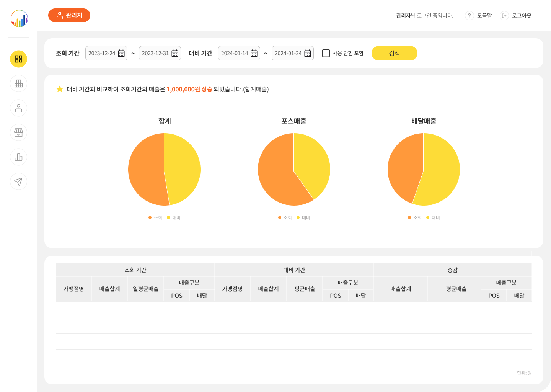Screen dimensions: 551x392
Task: Open the building icon in sidebar
Action: tap(18, 83)
